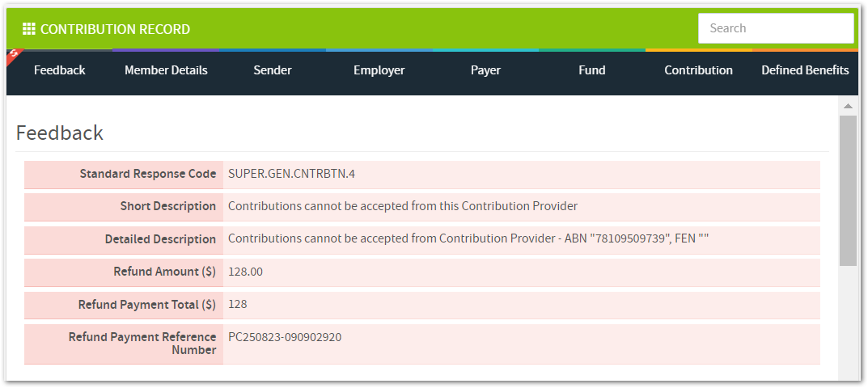Click the red corner ribbon icon
868x388 pixels.
[x=13, y=55]
